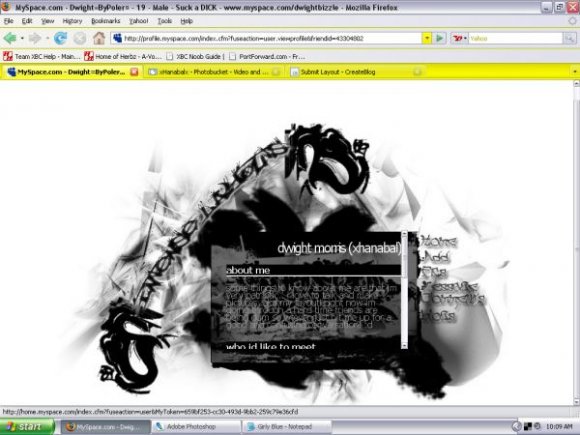
Task: Click the Yahoo search box
Action: point(516,38)
